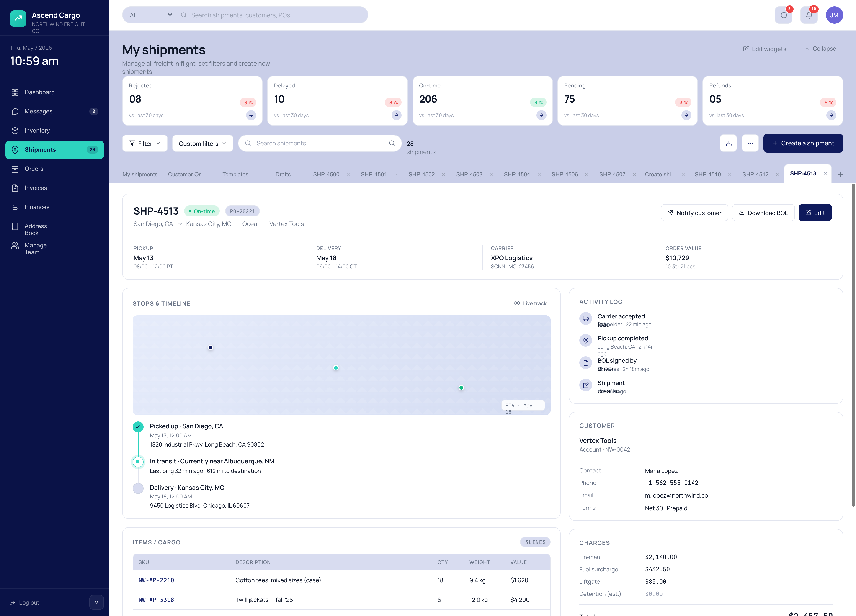Open Messages in sidebar
856x616 pixels.
(x=55, y=111)
